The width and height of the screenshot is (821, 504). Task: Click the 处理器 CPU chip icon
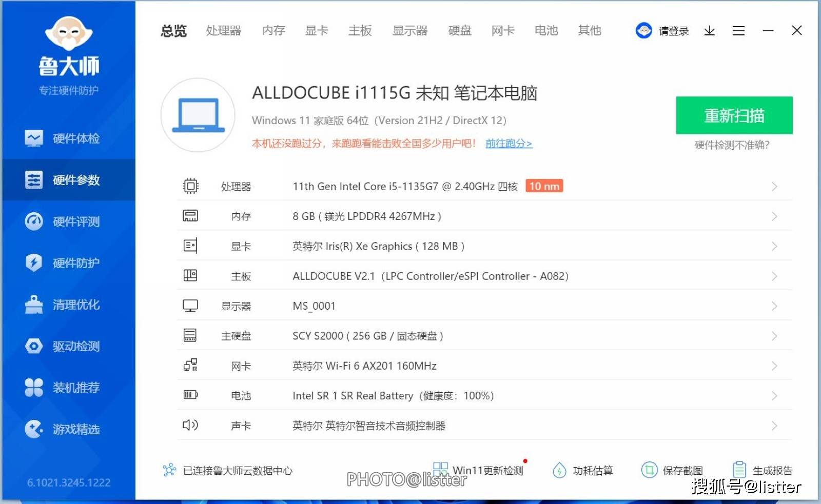point(190,186)
